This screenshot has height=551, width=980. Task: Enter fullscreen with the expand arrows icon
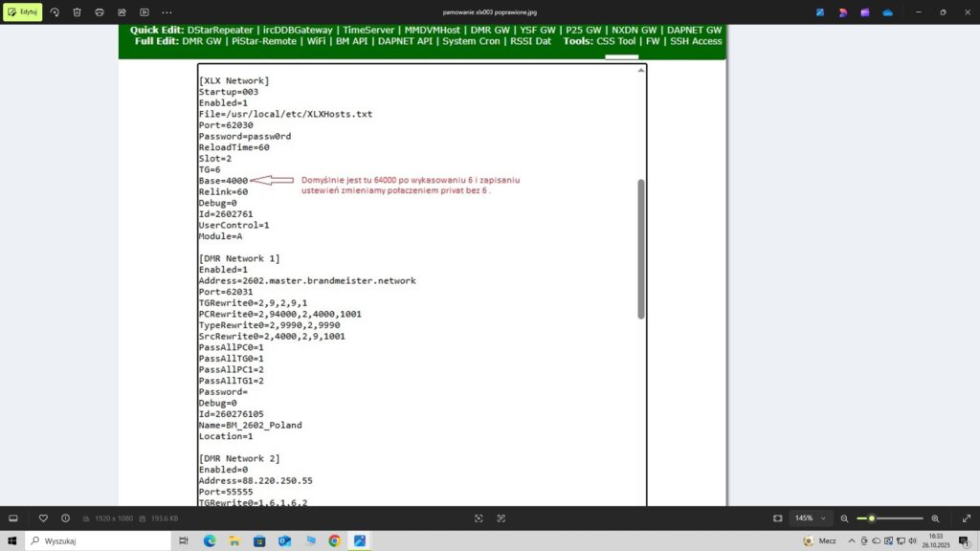point(966,518)
